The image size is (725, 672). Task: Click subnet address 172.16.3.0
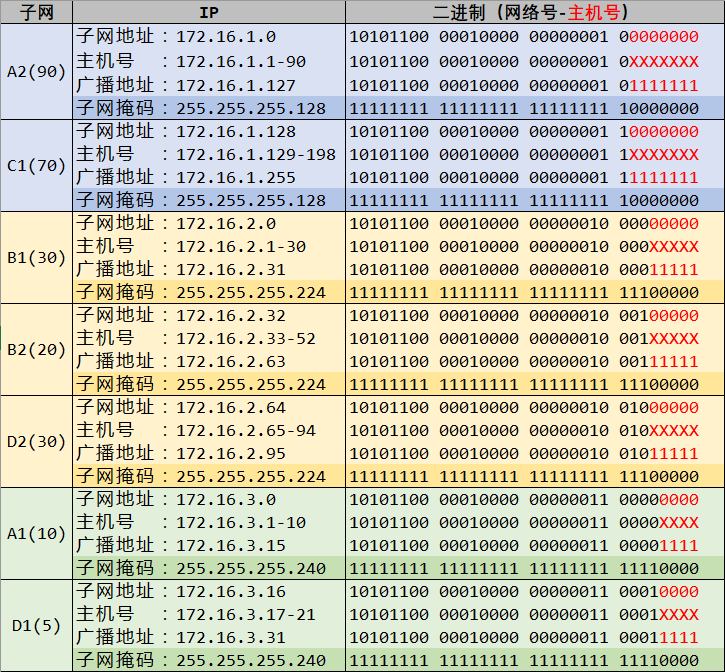tap(226, 500)
